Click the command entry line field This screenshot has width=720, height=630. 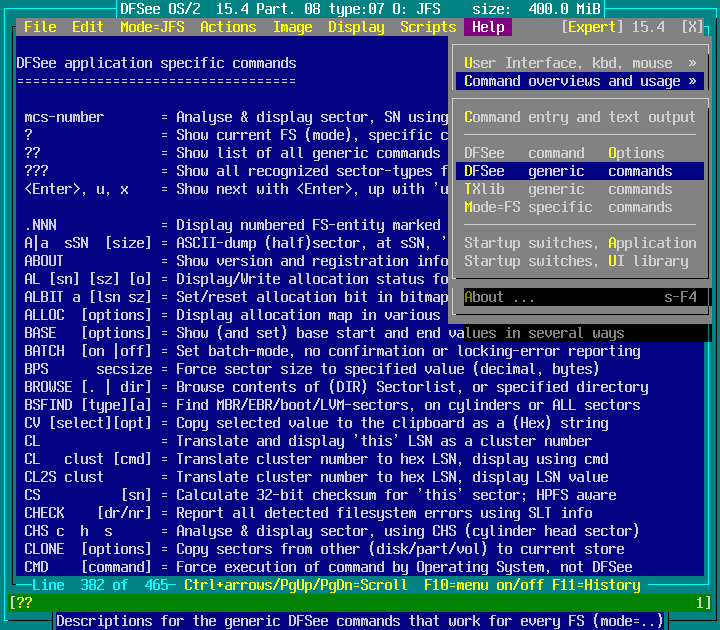click(x=360, y=602)
